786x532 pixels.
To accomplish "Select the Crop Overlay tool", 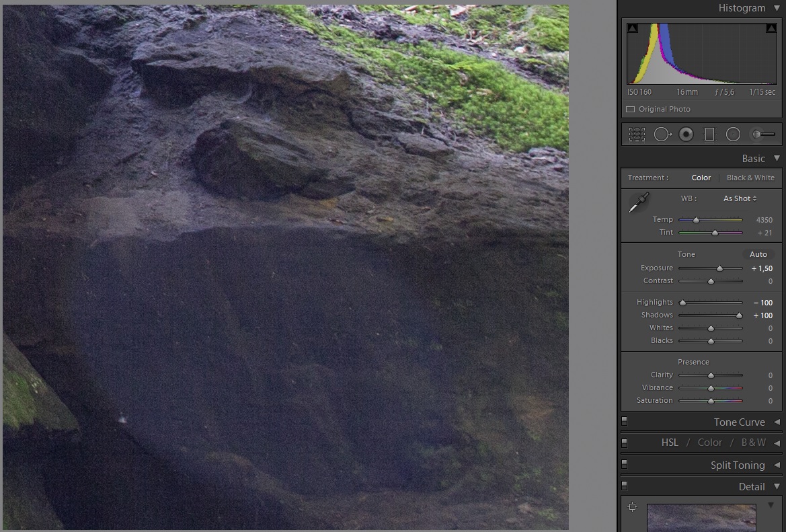I will pos(637,135).
